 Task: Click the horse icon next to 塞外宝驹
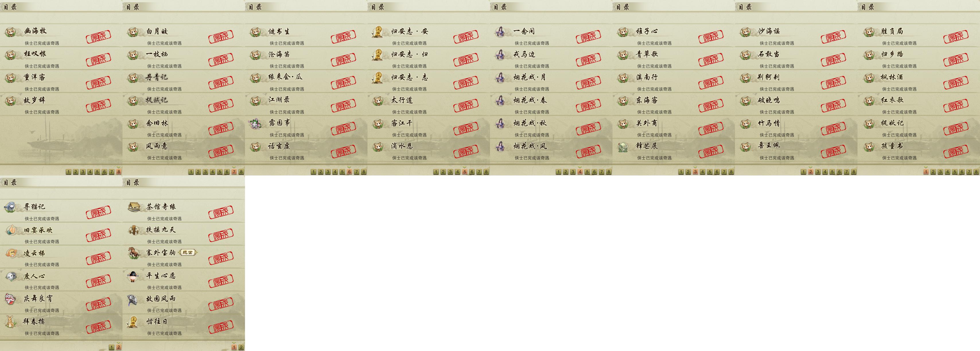(x=133, y=253)
